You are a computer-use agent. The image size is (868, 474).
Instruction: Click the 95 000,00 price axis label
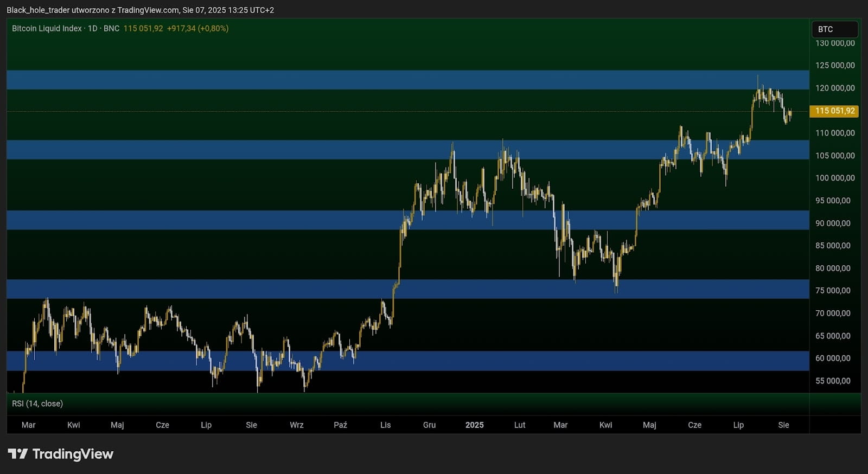click(833, 201)
